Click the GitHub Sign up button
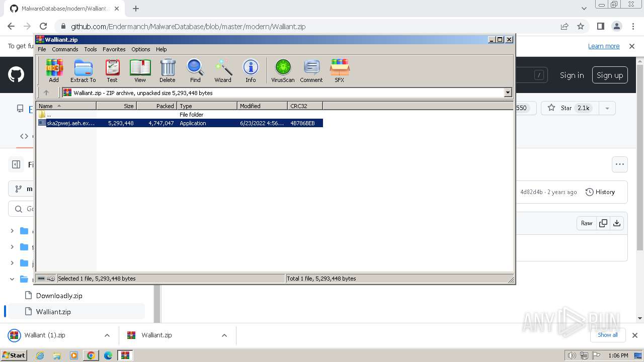Screen dimensions: 644x362 tap(610, 75)
